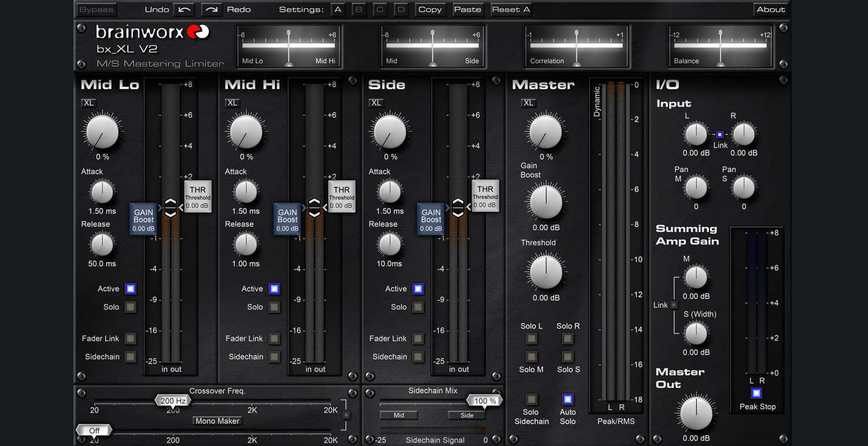Enable Solo R in Master
The image size is (868, 446).
[568, 338]
